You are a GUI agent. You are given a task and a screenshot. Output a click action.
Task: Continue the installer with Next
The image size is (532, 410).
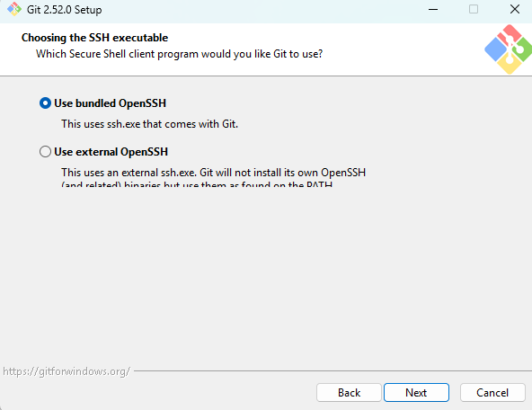[x=416, y=393]
